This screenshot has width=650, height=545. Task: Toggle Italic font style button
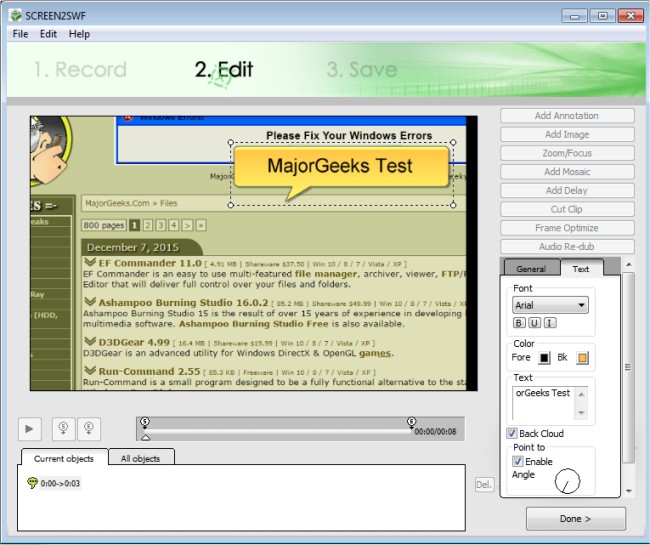(x=550, y=323)
